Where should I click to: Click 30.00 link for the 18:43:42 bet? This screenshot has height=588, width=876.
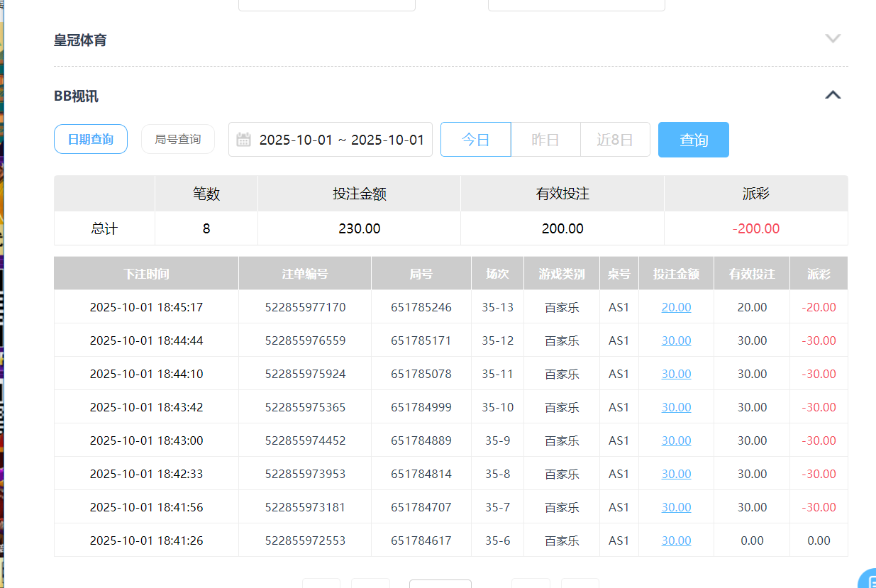pos(676,407)
